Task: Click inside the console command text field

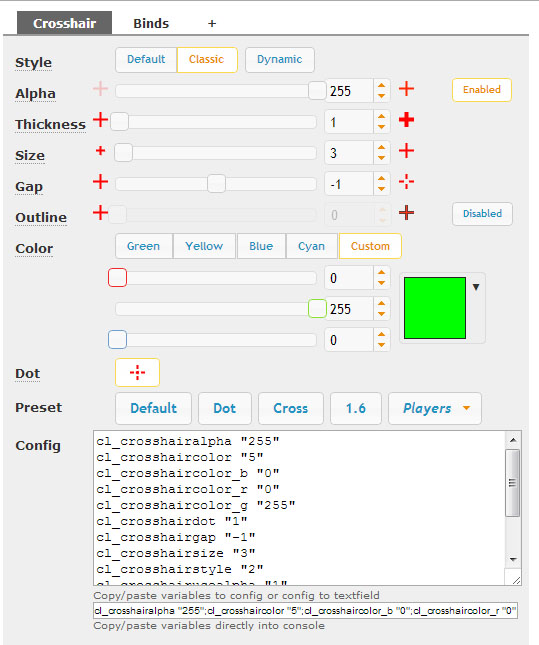Action: click(305, 611)
